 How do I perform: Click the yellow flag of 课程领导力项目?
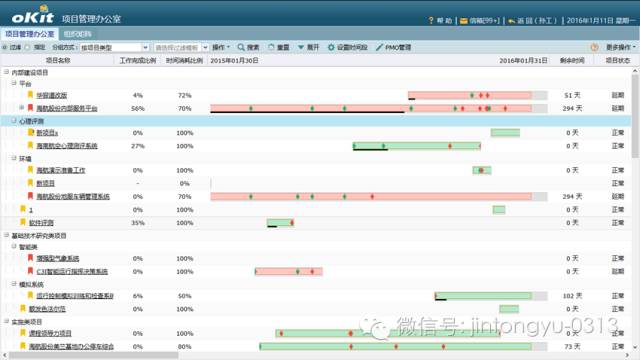point(23,333)
